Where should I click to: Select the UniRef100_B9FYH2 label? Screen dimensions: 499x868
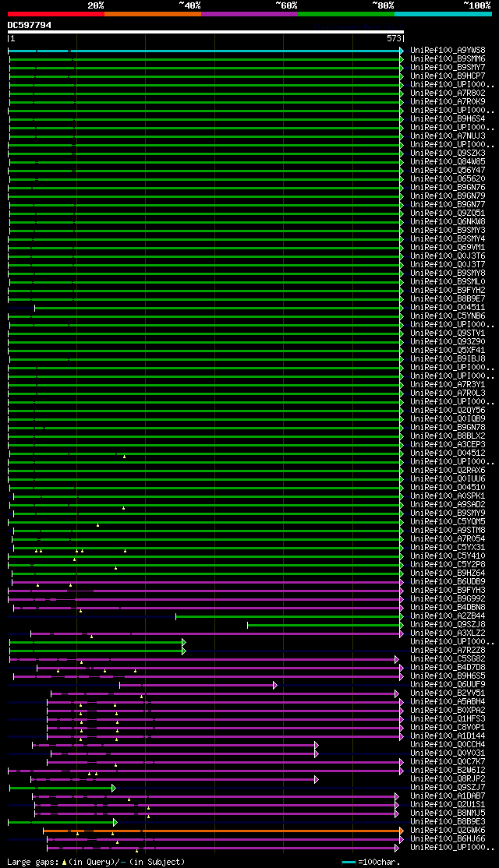pyautogui.click(x=448, y=291)
